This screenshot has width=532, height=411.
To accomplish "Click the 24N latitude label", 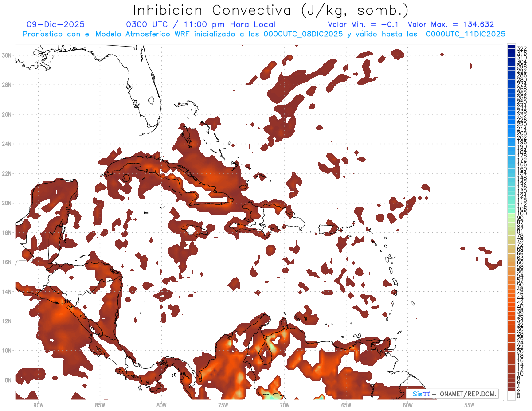I will tap(8, 144).
